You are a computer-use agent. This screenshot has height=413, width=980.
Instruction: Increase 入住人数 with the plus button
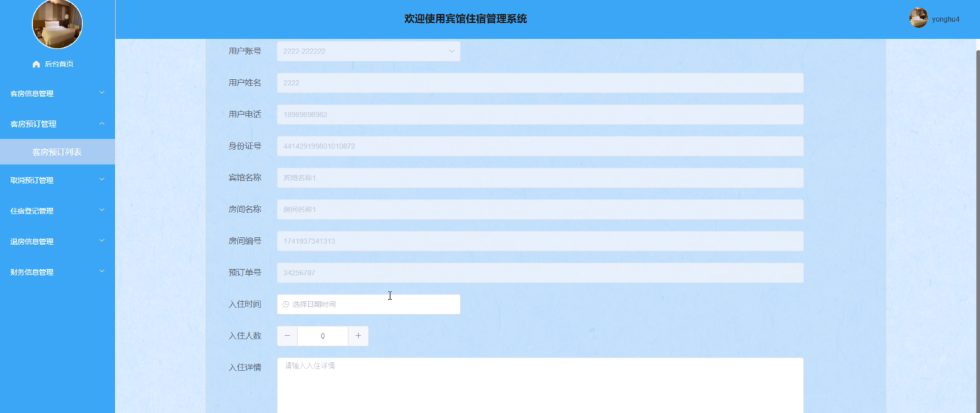coord(358,336)
